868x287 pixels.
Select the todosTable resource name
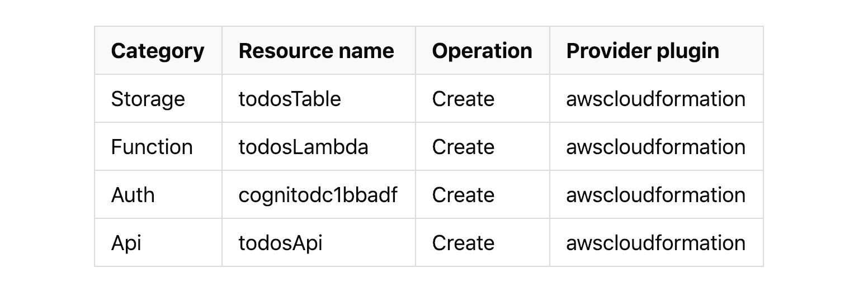click(x=290, y=99)
